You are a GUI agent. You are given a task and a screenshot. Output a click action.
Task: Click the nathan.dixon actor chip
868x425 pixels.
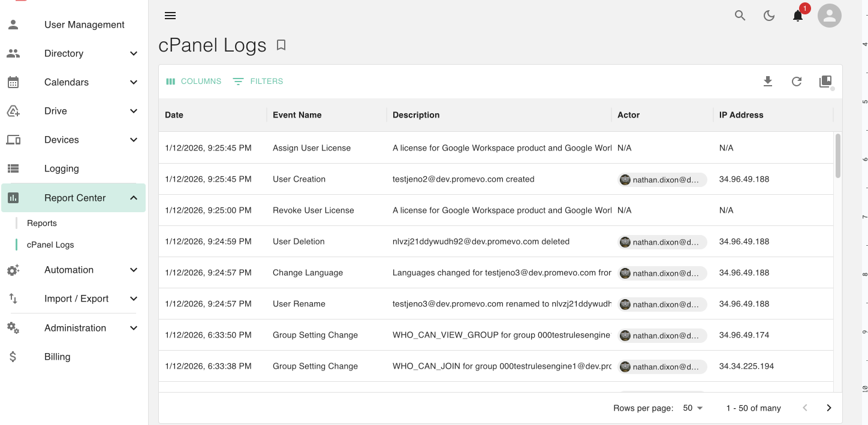tap(662, 179)
